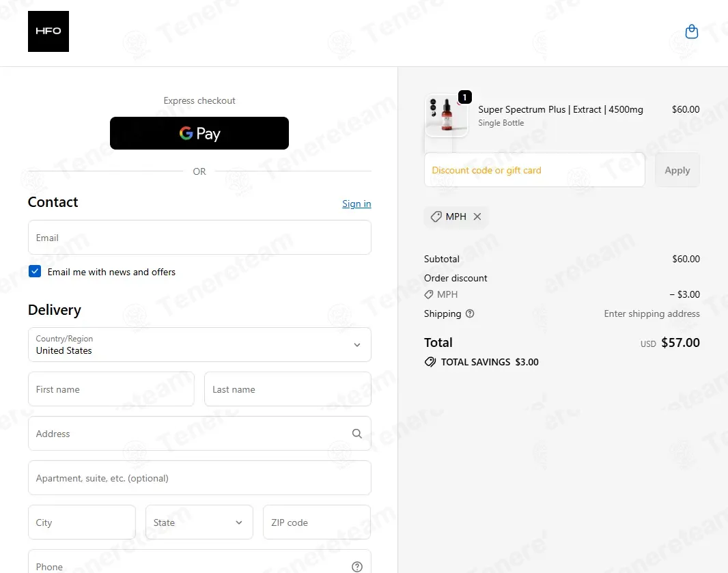This screenshot has width=728, height=573.
Task: Click the USD $57.00 total amount
Action: coord(670,343)
